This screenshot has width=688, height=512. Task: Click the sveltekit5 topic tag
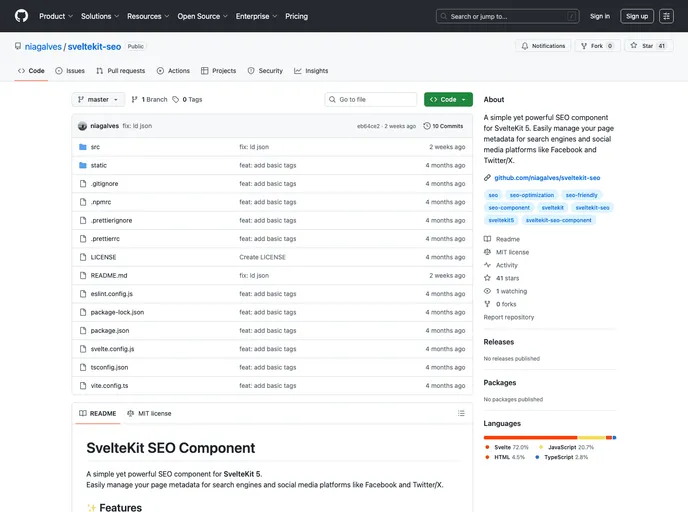click(x=501, y=220)
